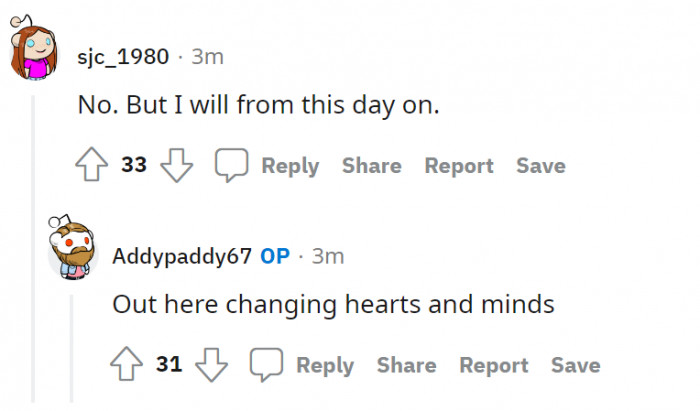Click the Reply text under sjc_1980's comment
Image resolution: width=700 pixels, height=411 pixels.
290,166
